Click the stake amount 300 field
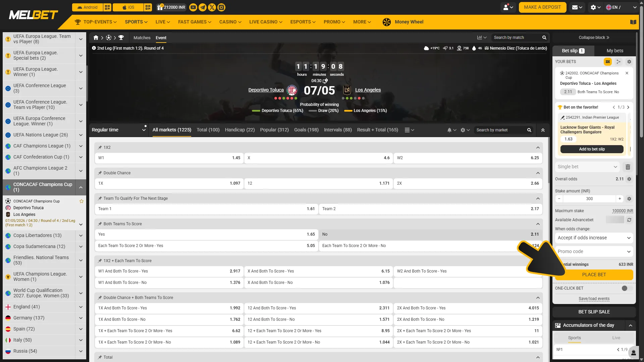Screen dimensions: 644x362 (x=589, y=199)
